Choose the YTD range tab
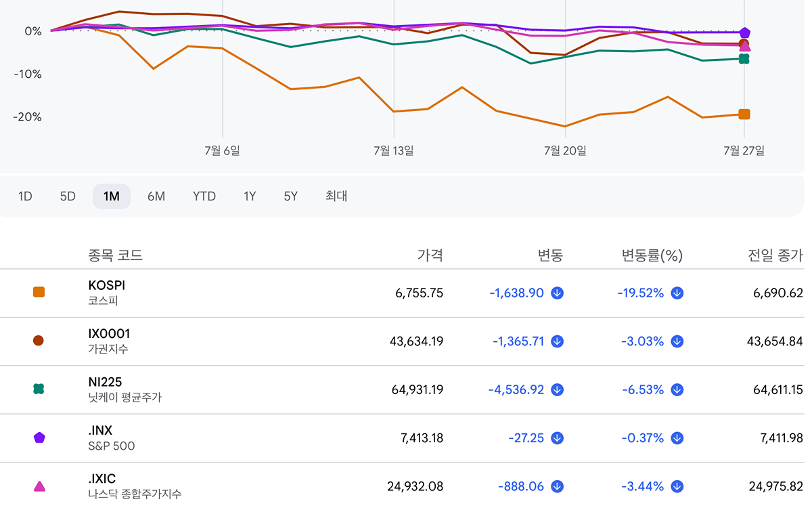Image resolution: width=812 pixels, height=514 pixels. [x=204, y=196]
